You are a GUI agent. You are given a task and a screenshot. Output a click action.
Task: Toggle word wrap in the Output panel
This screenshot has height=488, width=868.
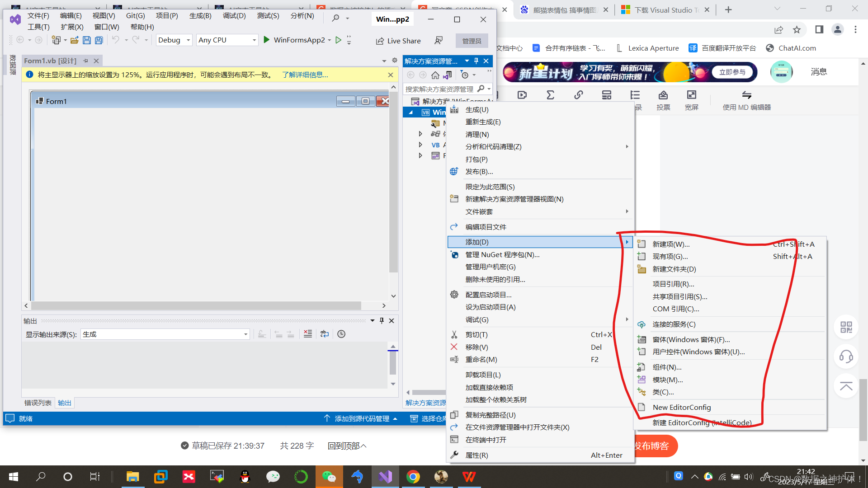point(325,334)
